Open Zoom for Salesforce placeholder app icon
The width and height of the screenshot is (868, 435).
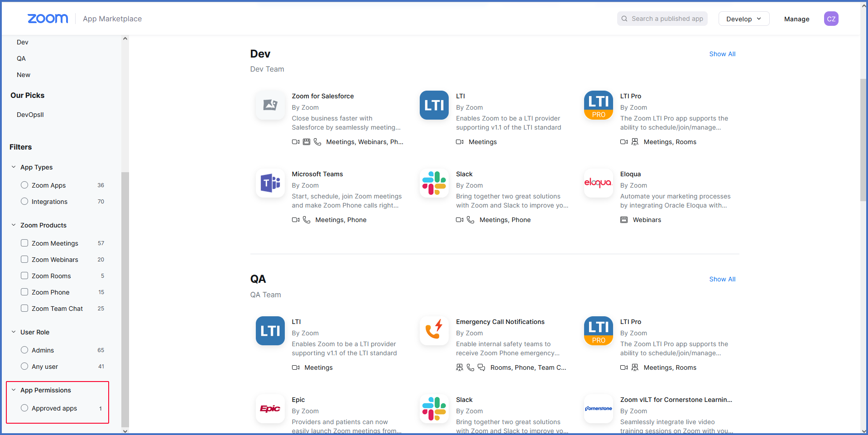[270, 105]
